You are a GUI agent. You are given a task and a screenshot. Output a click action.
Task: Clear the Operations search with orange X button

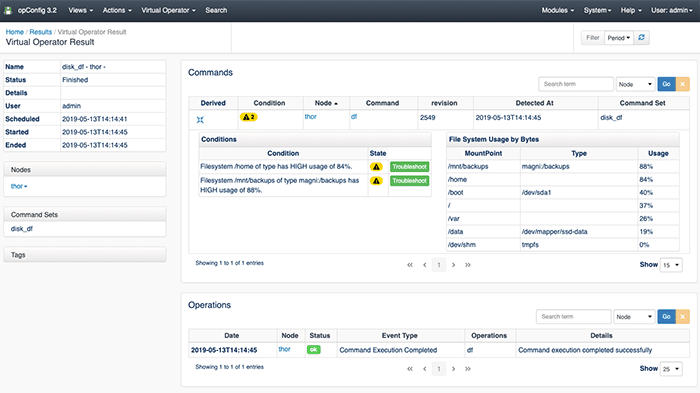coord(683,317)
